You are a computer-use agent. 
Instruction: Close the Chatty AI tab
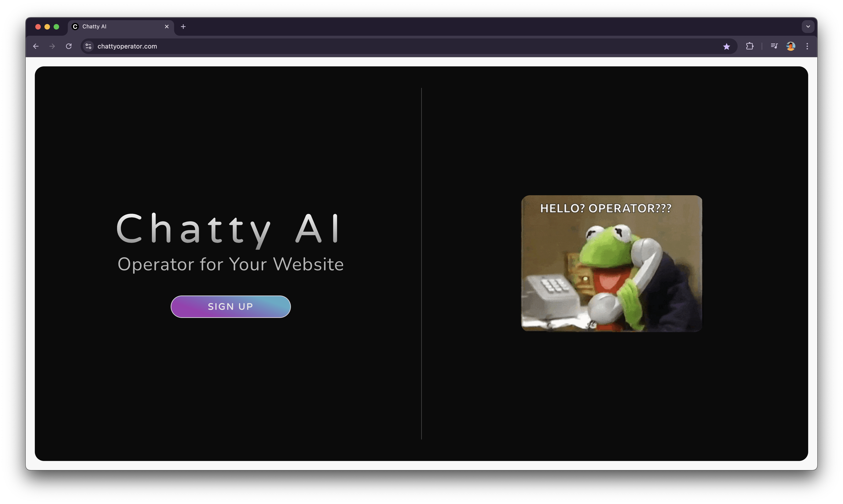(x=167, y=27)
